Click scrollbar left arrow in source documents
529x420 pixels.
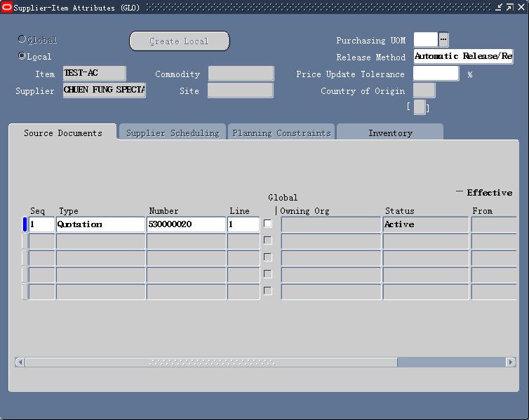pos(20,363)
